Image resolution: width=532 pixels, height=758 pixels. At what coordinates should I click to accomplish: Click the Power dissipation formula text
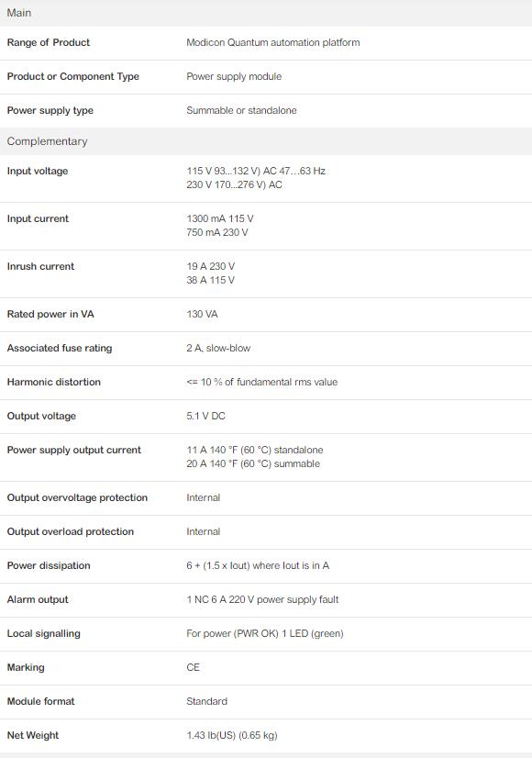point(258,565)
